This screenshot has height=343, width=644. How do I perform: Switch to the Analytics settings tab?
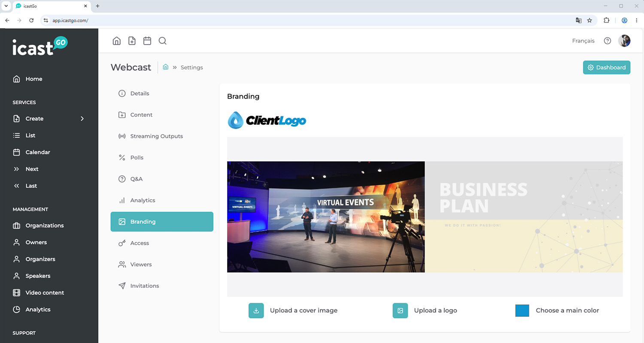[x=162, y=200]
